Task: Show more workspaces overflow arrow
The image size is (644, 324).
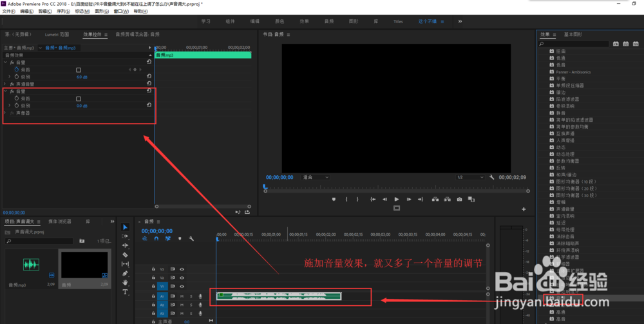Action: coord(460,21)
